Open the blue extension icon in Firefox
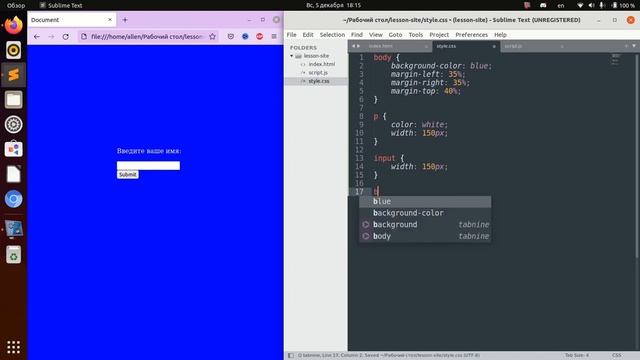Image resolution: width=640 pixels, height=360 pixels. click(x=245, y=37)
